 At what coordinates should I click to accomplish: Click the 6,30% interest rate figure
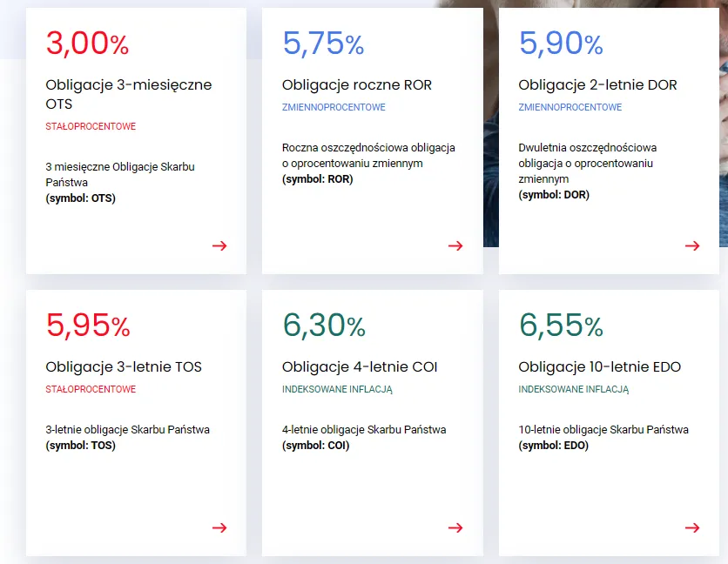[323, 326]
